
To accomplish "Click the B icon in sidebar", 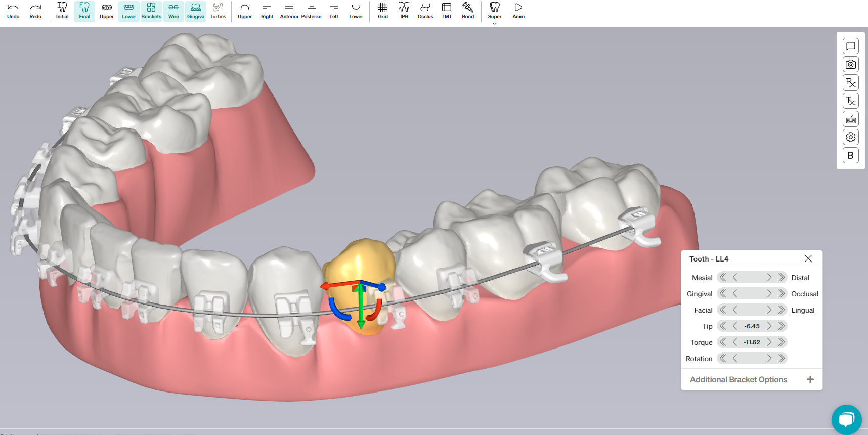I will 851,155.
